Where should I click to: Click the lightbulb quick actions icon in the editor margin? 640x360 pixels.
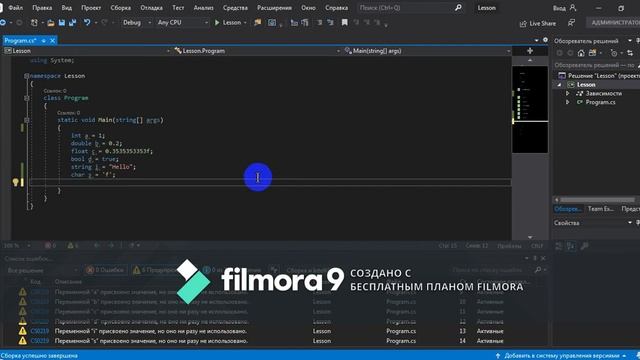coord(16,182)
